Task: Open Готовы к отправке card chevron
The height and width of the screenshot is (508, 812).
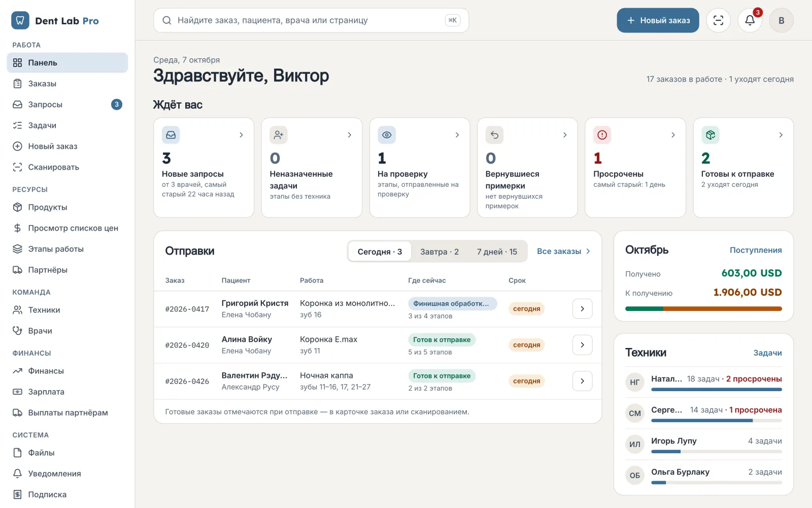Action: tap(781, 135)
